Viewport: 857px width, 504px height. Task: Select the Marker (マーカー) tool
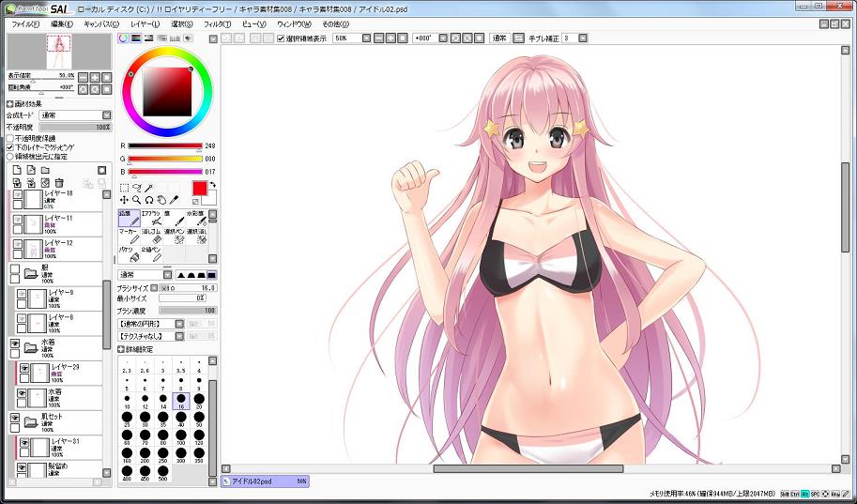[x=129, y=235]
